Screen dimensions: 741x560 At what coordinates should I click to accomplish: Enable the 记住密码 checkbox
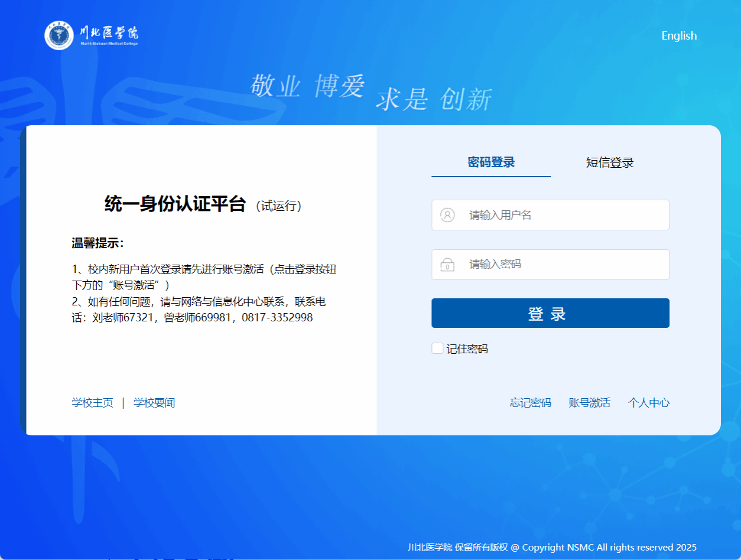437,349
